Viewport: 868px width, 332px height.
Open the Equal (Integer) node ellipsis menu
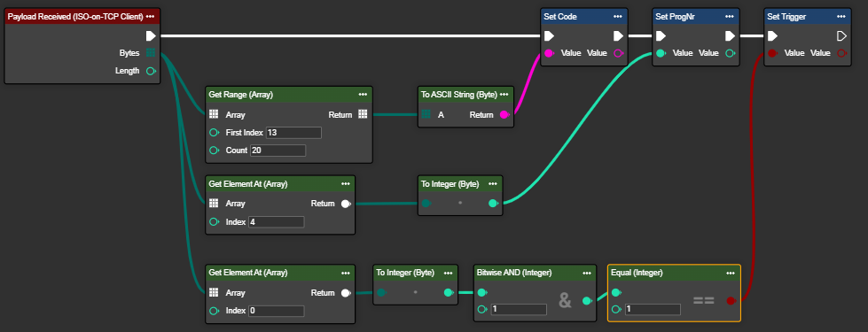pyautogui.click(x=731, y=273)
